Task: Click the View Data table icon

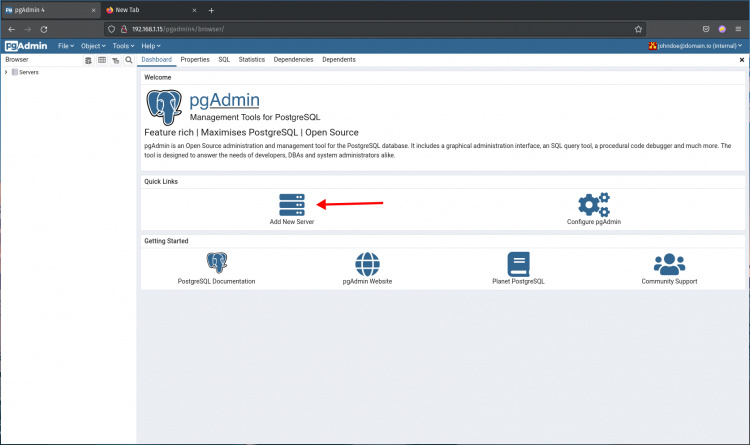Action: (101, 60)
